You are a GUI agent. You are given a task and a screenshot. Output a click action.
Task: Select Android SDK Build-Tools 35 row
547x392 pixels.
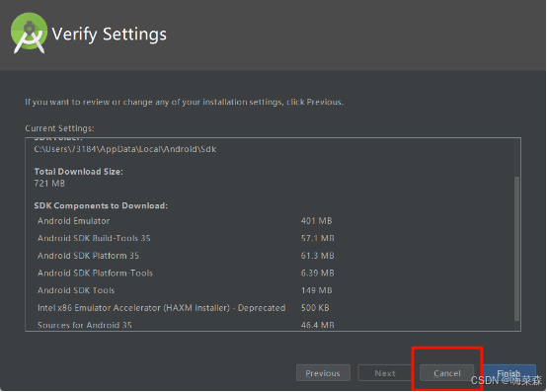click(x=186, y=238)
